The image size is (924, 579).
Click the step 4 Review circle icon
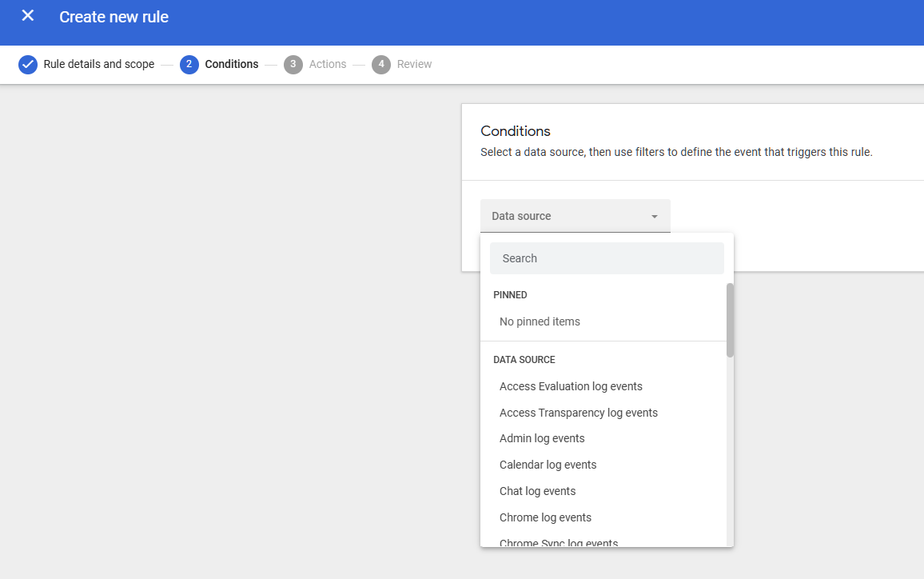pyautogui.click(x=381, y=64)
